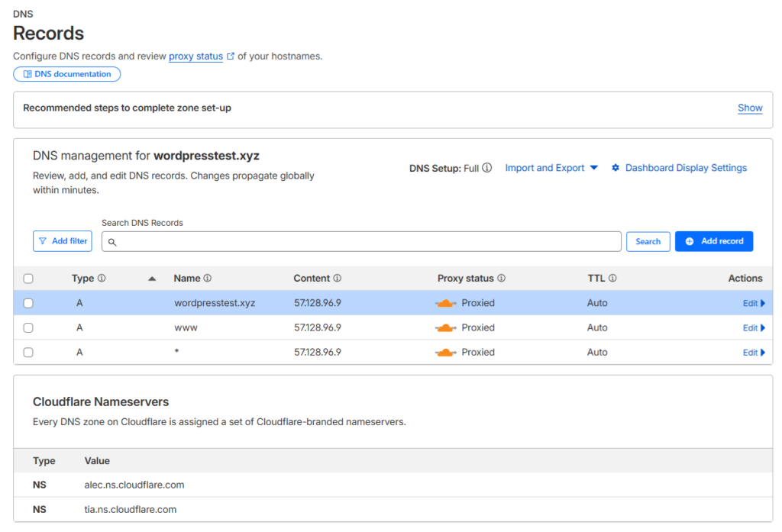
Task: Click the Name column header
Action: pyautogui.click(x=187, y=279)
